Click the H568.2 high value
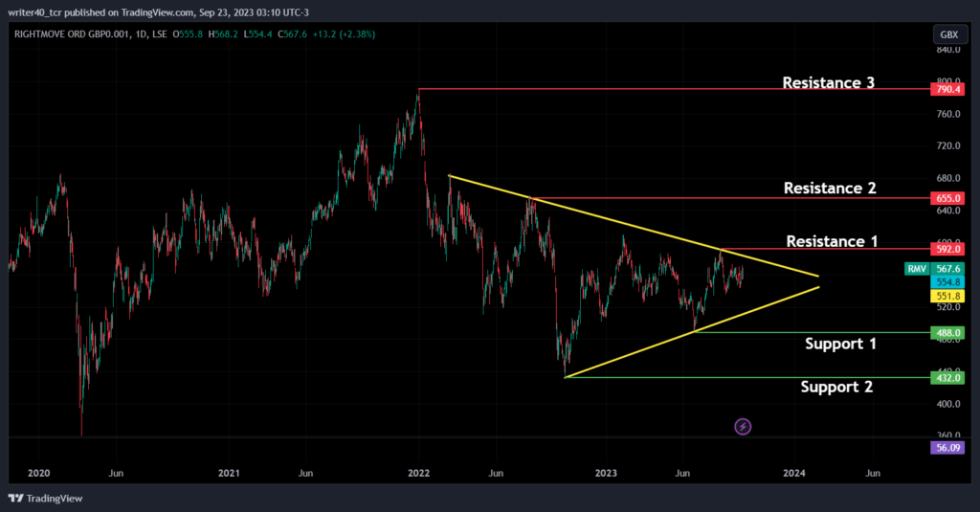This screenshot has width=980, height=512. coord(223,34)
